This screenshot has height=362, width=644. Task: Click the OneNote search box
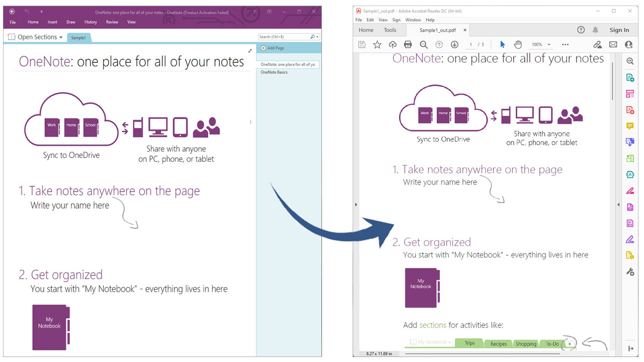tap(284, 37)
